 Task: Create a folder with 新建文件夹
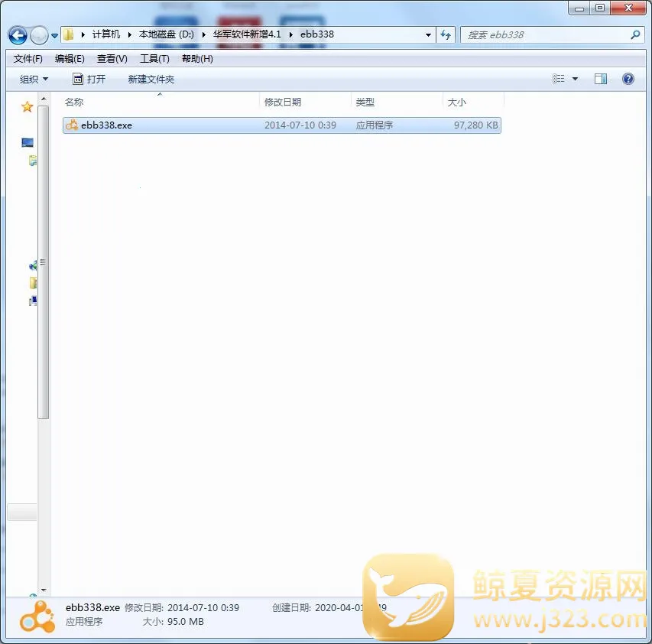tap(151, 79)
